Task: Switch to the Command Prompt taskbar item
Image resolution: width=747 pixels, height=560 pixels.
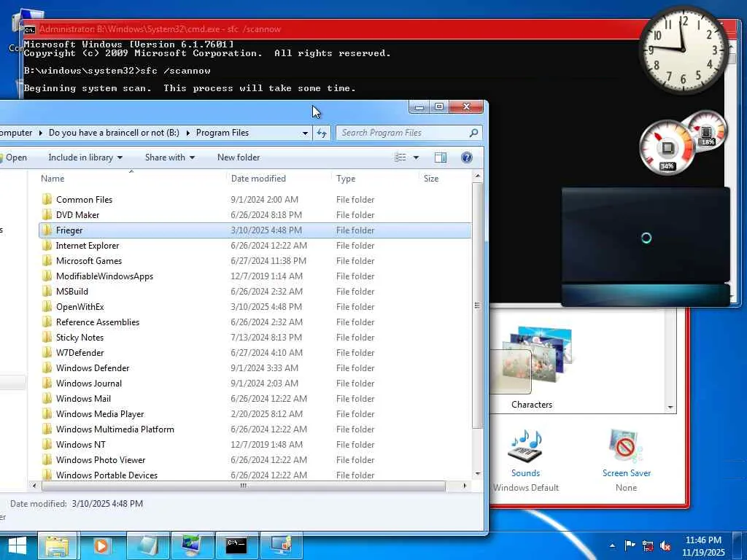Action: pos(237,546)
